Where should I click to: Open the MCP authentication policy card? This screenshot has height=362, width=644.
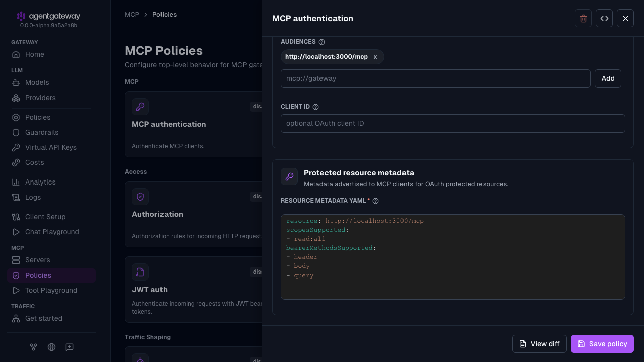pos(193,124)
